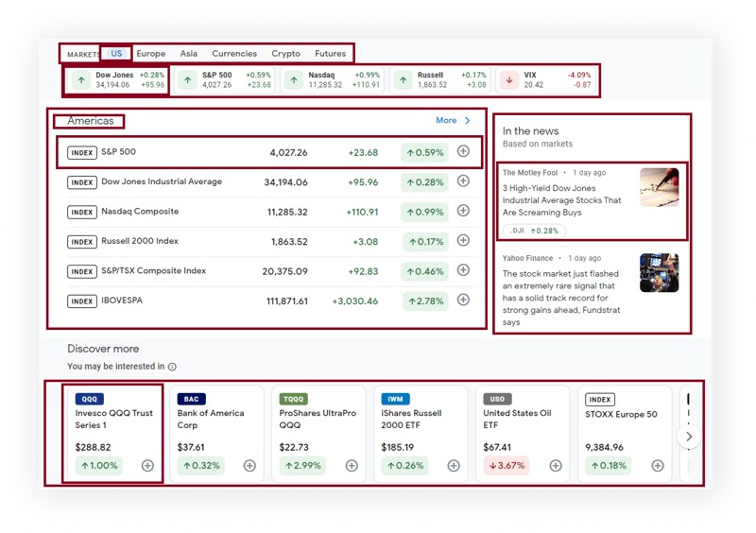This screenshot has height=533, width=756.
Task: Click the .DJI 0.28% chip in news
Action: 534,231
